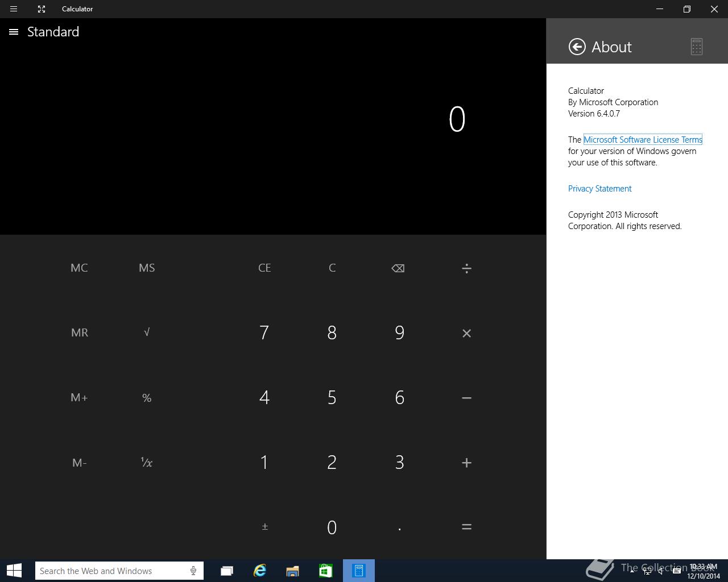Open the Store from the taskbar

coord(325,571)
